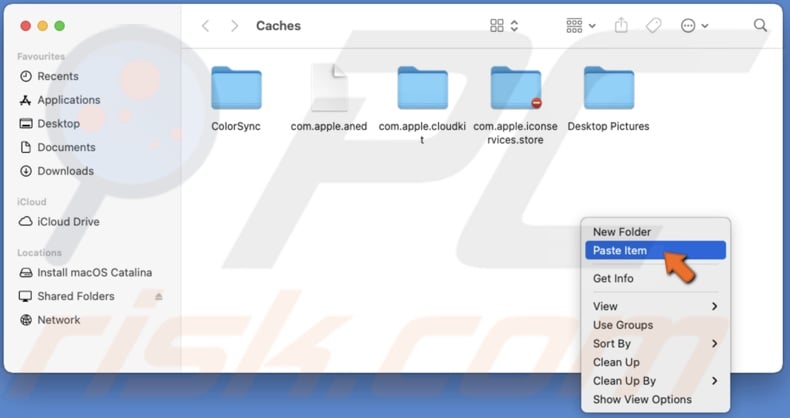The height and width of the screenshot is (418, 790).
Task: Expand the group-by dropdown arrow
Action: click(592, 26)
